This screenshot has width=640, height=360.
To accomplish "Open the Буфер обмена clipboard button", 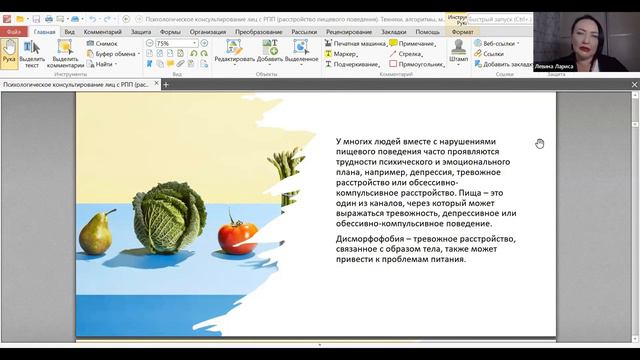I will click(111, 53).
